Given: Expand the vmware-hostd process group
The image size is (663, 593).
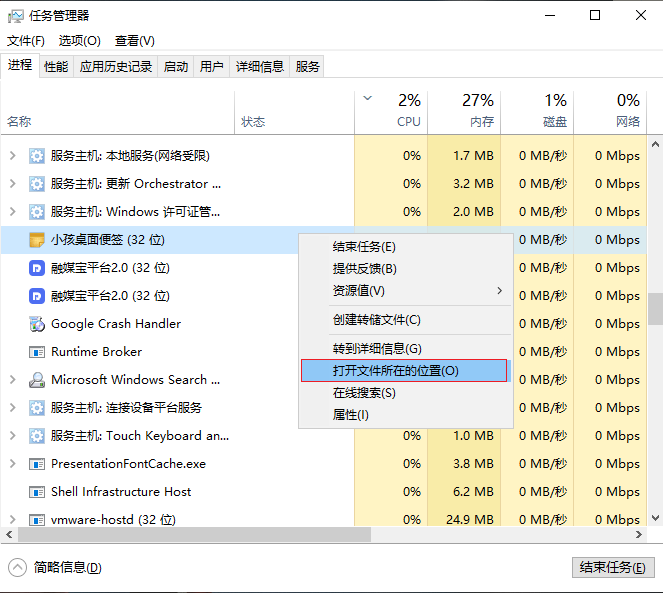Looking at the screenshot, I should coord(12,520).
